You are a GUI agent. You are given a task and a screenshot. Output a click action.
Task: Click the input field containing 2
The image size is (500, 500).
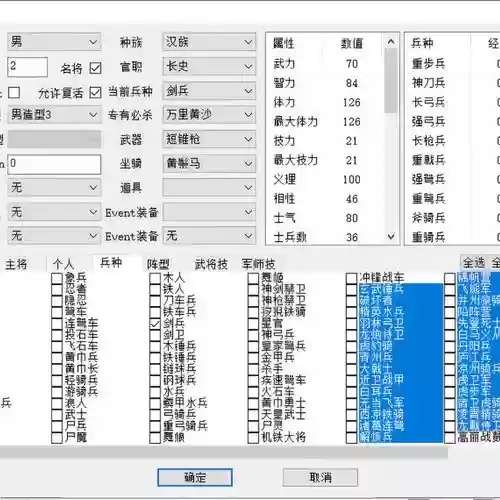27,67
